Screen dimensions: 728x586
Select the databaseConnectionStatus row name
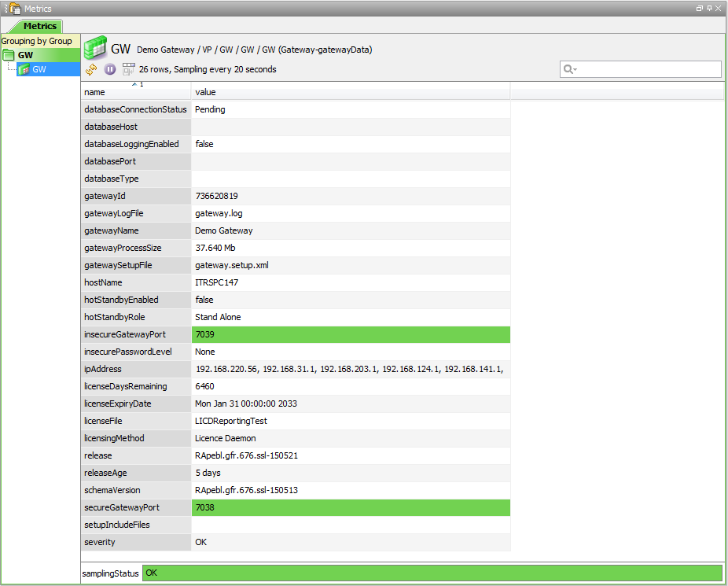pos(135,109)
